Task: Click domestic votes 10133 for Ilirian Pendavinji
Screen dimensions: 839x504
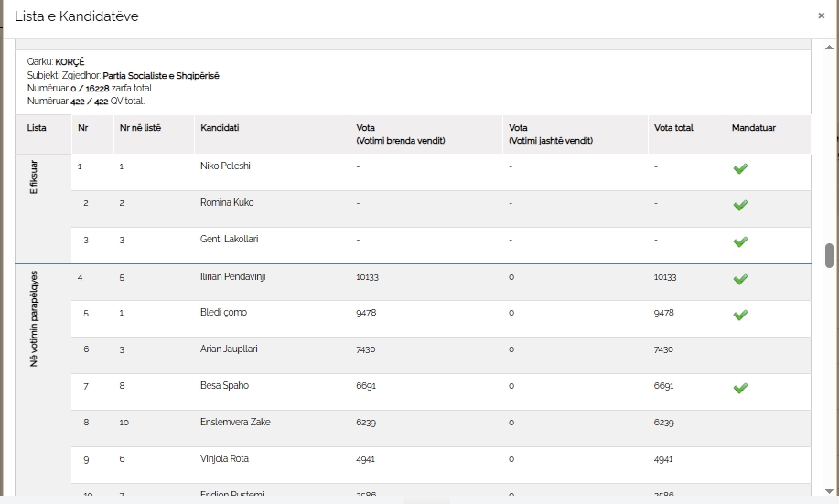Action: tap(367, 277)
